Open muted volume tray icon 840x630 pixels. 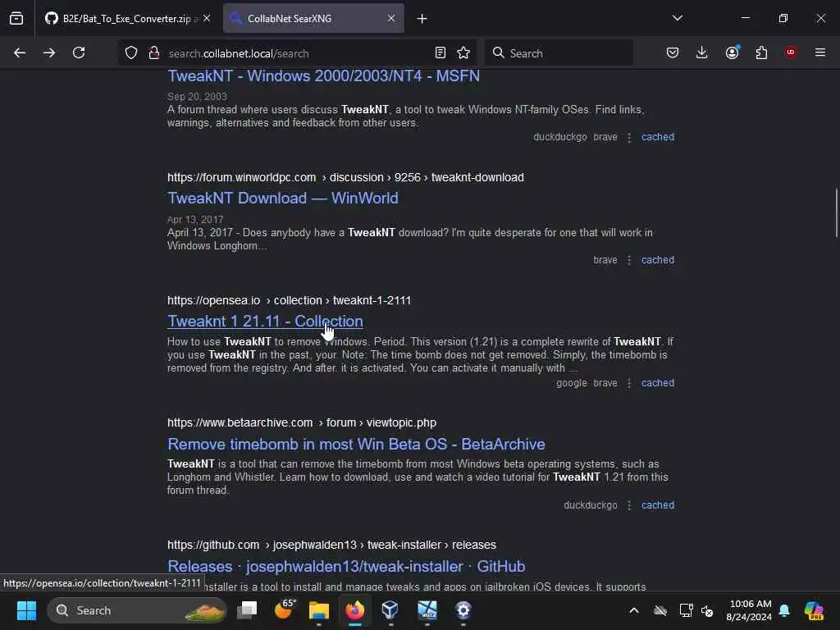tap(707, 610)
